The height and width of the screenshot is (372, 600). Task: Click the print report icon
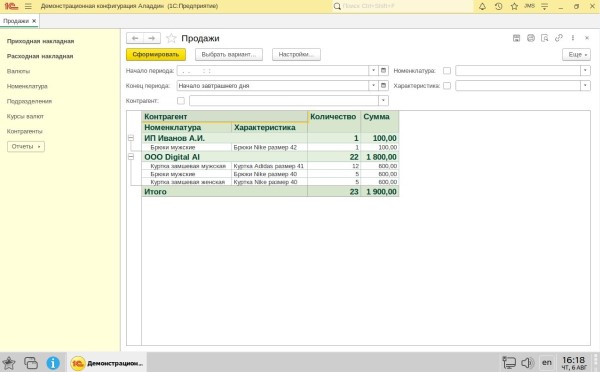click(x=530, y=38)
